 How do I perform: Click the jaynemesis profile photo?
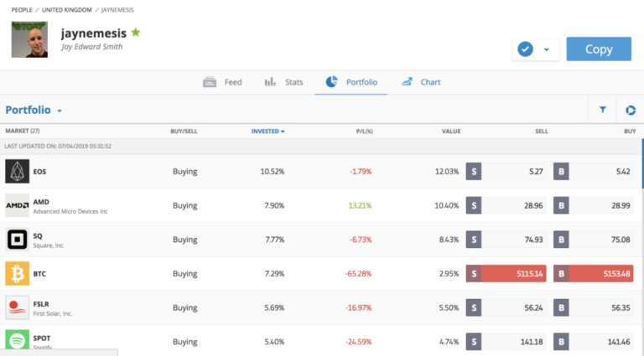pyautogui.click(x=29, y=39)
